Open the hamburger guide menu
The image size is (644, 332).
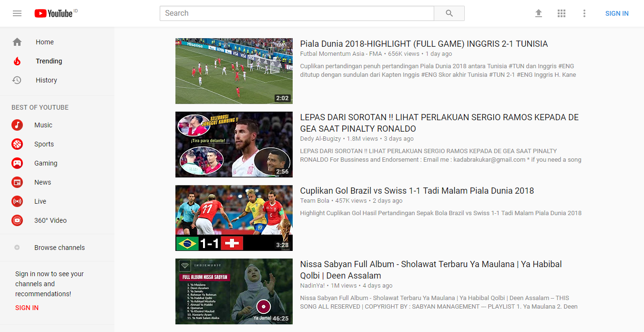(17, 13)
